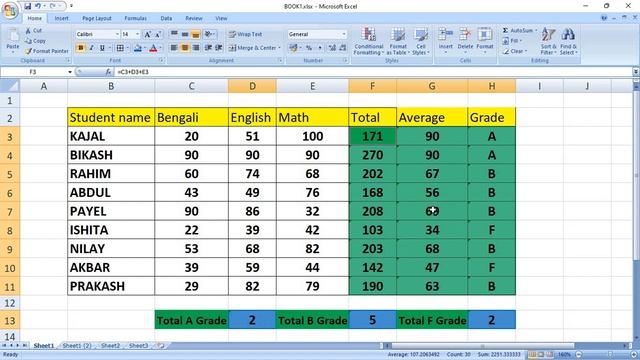This screenshot has width=640, height=360.
Task: Open the font name Calibri dropdown
Action: click(x=117, y=34)
